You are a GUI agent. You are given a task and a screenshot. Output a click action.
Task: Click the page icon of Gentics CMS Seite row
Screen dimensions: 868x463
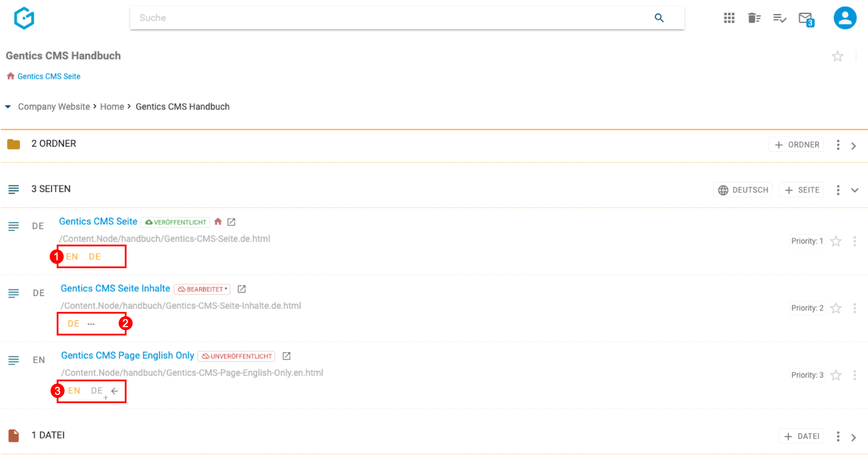pyautogui.click(x=14, y=226)
